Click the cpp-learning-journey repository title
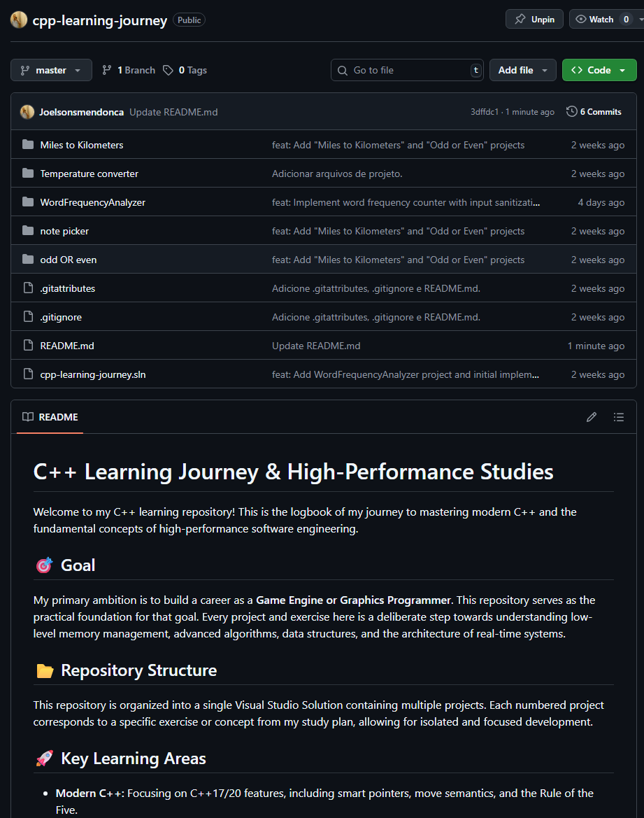Viewport: 644px width, 818px height. (99, 20)
